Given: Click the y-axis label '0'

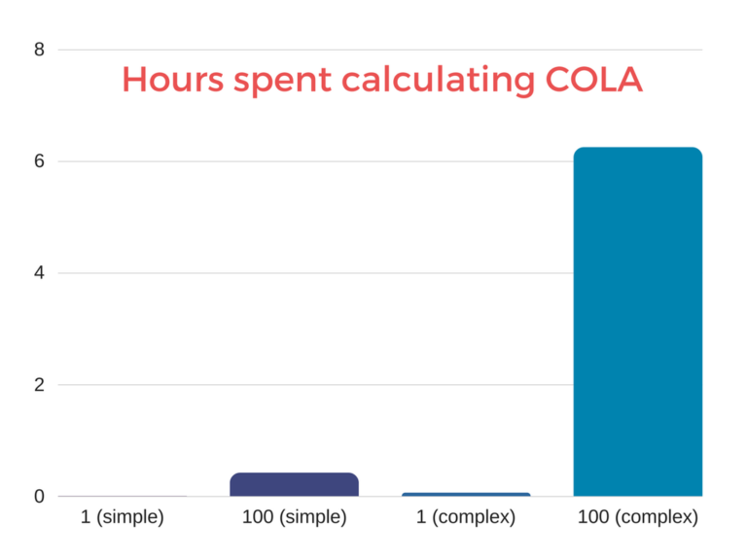Looking at the screenshot, I should [39, 497].
